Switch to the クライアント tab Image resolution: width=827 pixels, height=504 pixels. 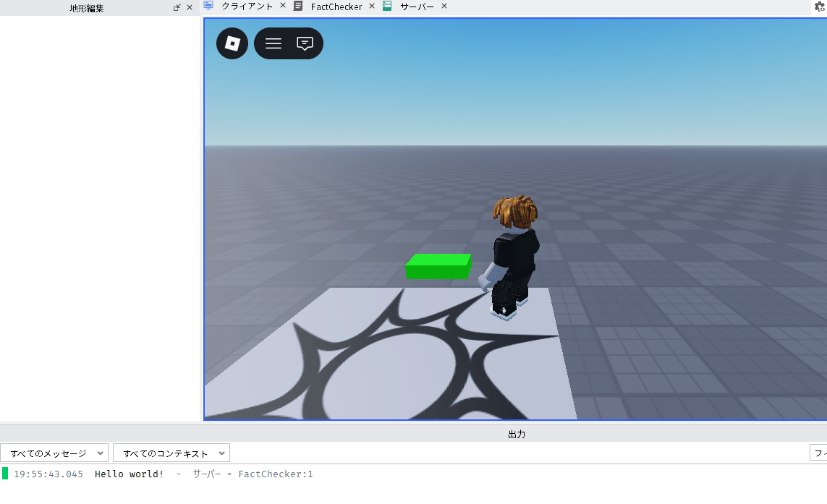(x=247, y=7)
